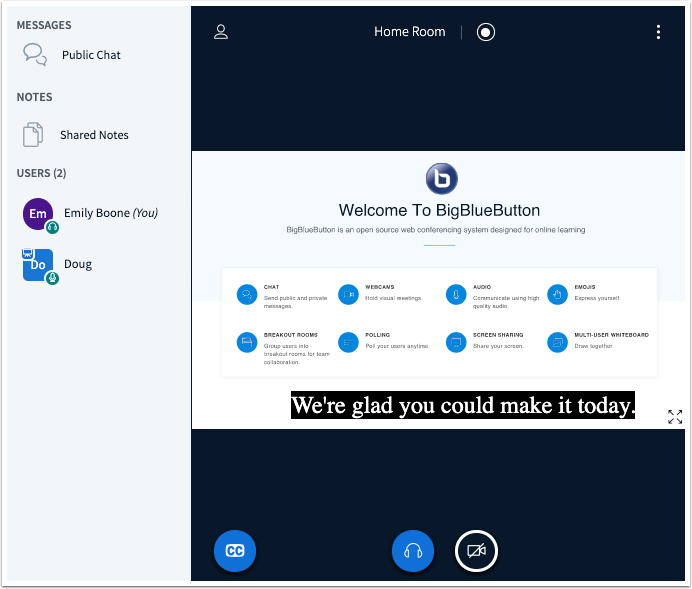Image resolution: width=692 pixels, height=589 pixels.
Task: Click the headphones audio button
Action: click(412, 551)
